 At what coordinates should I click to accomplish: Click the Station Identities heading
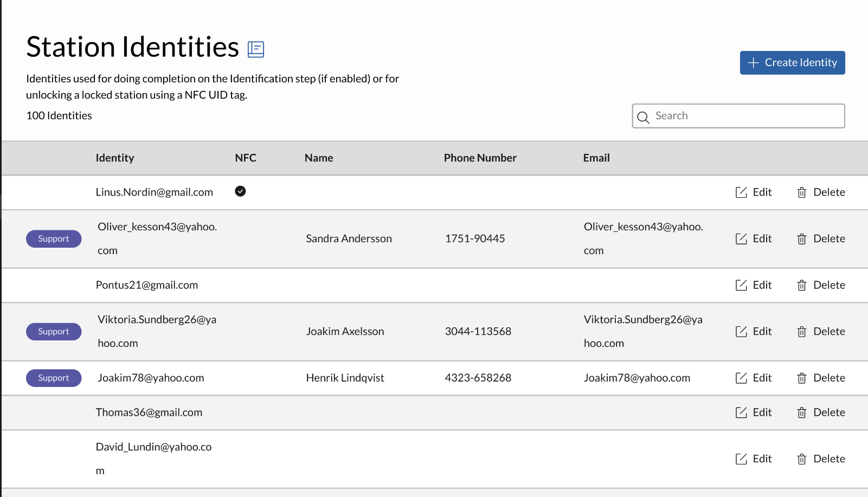point(133,47)
